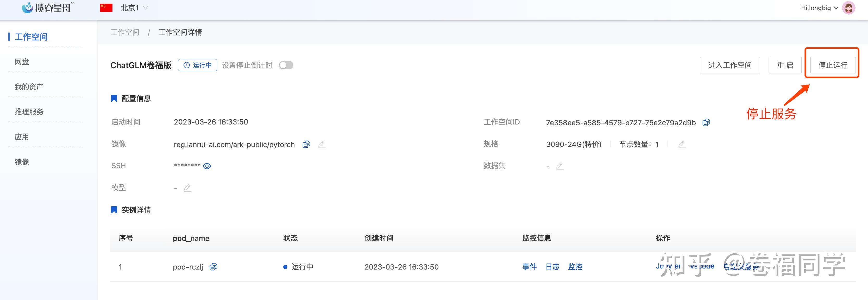Open 网盘 in the sidebar
Image resolution: width=868 pixels, height=300 pixels.
(22, 62)
